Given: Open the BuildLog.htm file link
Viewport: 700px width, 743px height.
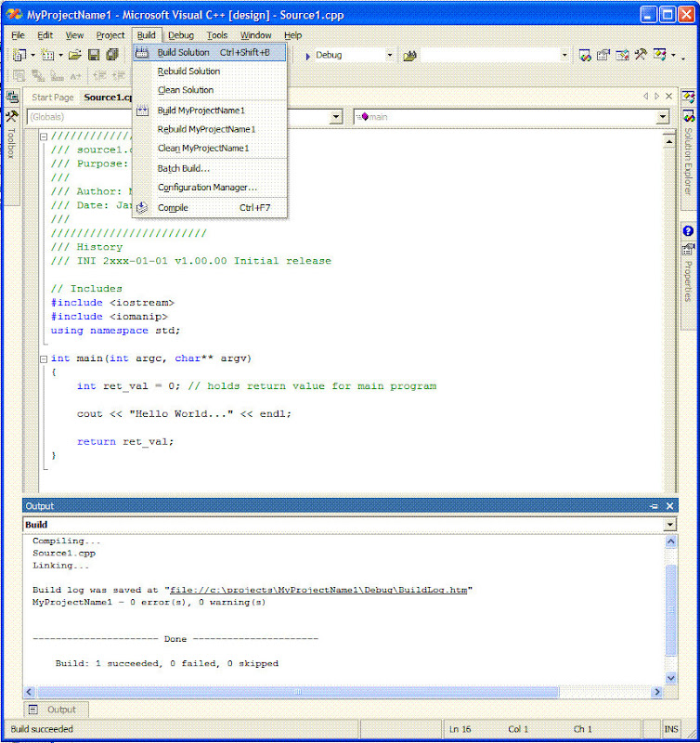Looking at the screenshot, I should tap(318, 590).
